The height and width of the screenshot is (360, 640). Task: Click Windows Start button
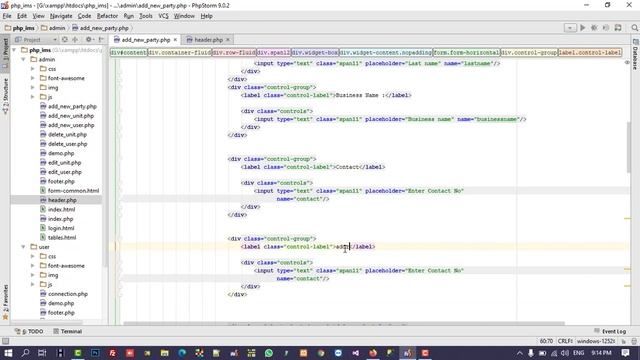click(x=8, y=353)
